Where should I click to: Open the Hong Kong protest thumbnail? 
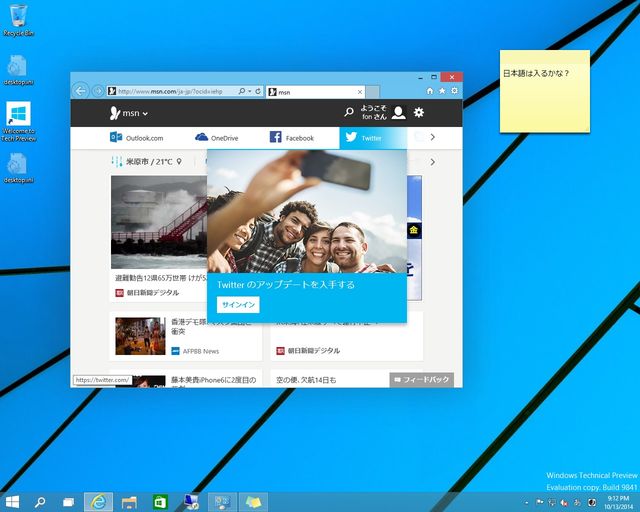140,336
